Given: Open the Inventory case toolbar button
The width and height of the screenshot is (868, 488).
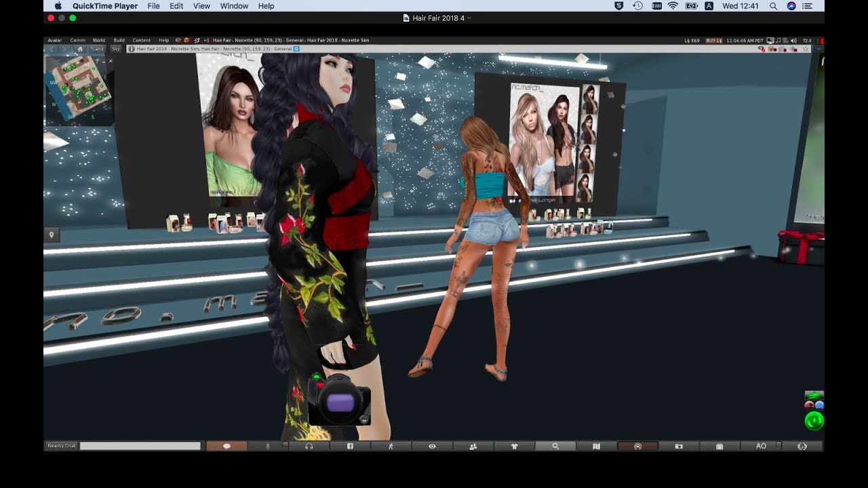Looking at the screenshot, I should point(719,446).
